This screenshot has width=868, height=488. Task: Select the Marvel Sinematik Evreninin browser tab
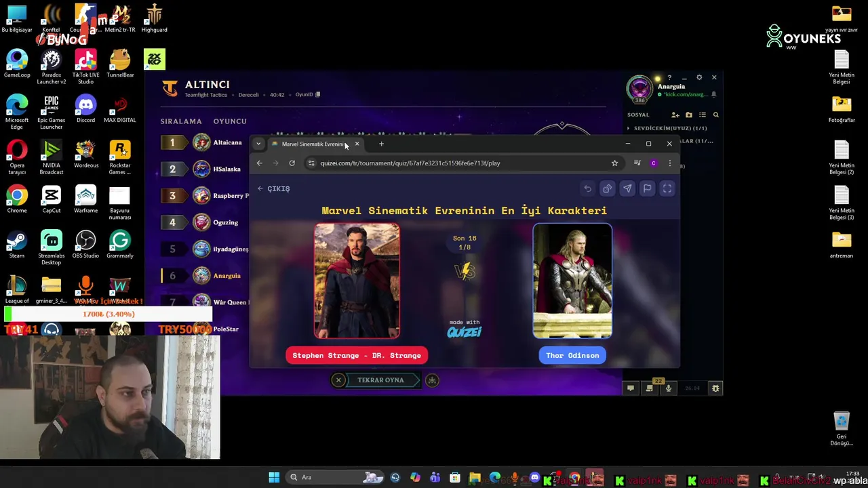click(x=312, y=144)
